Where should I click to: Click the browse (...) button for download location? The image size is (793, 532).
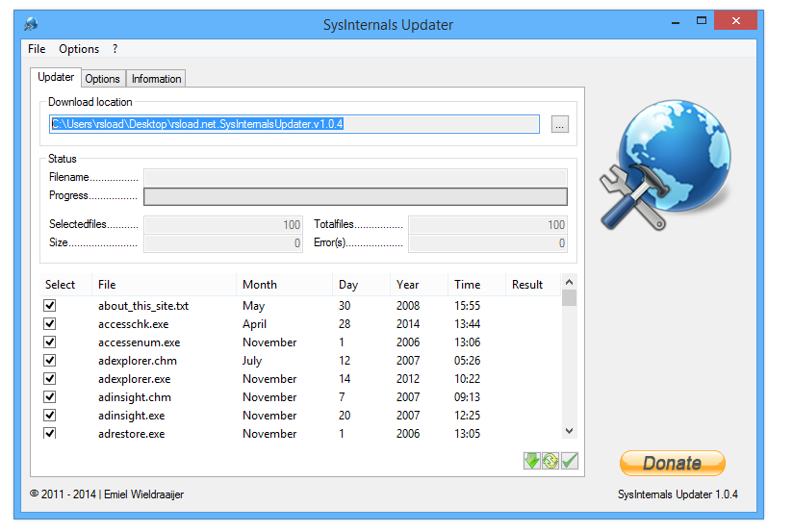tap(559, 124)
